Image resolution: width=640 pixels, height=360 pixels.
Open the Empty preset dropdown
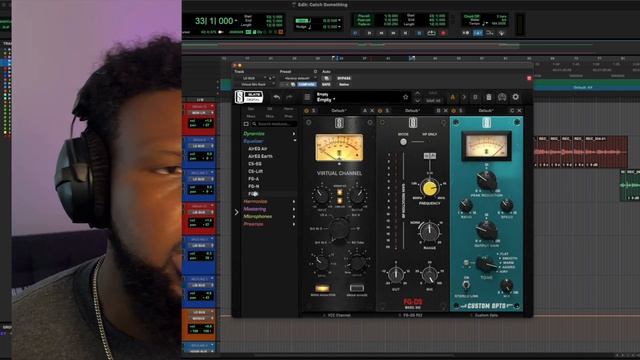326,100
